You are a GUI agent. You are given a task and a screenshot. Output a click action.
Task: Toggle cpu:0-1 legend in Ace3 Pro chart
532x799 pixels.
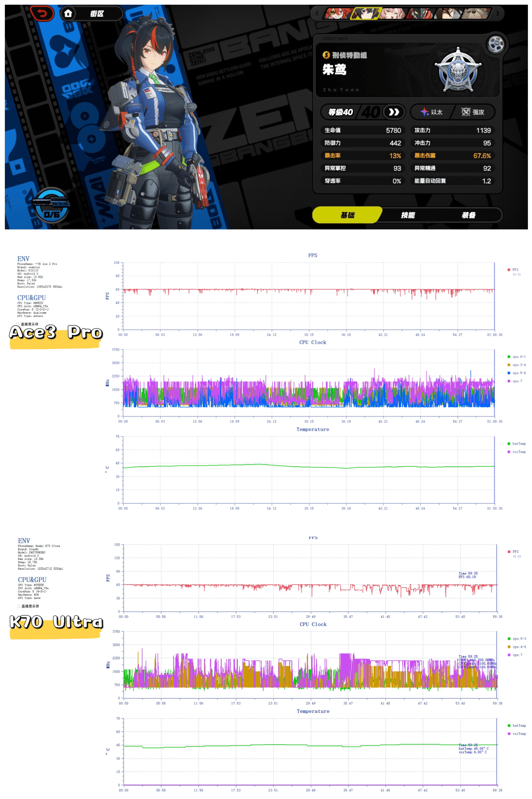click(516, 357)
